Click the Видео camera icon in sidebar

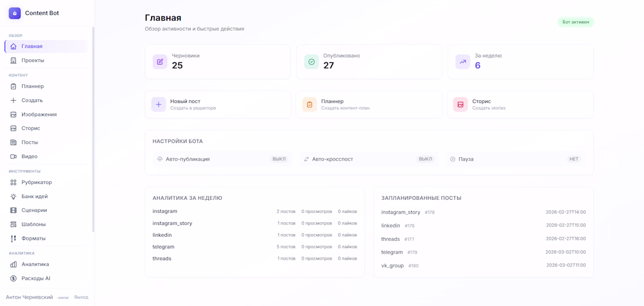tap(13, 157)
